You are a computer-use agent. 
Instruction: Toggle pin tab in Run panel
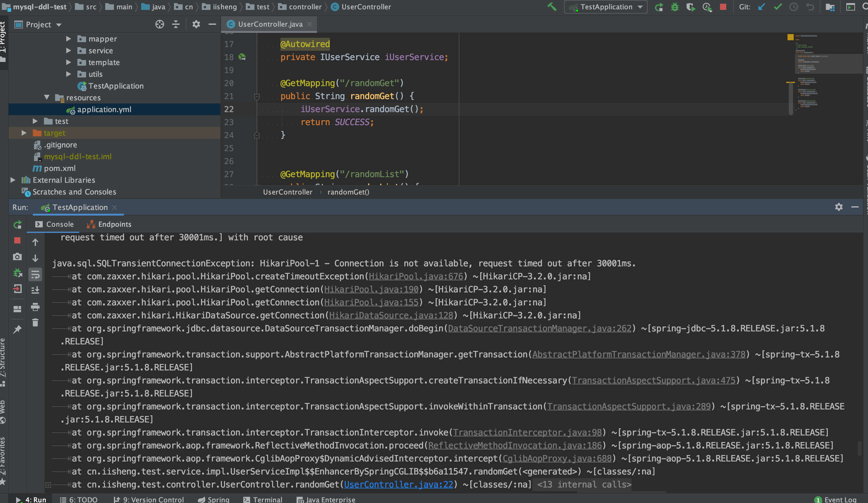click(17, 329)
